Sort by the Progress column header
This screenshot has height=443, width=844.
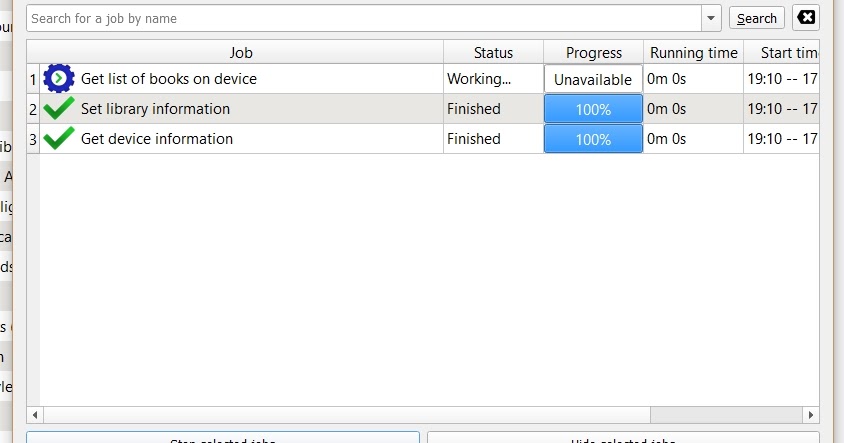pos(593,52)
